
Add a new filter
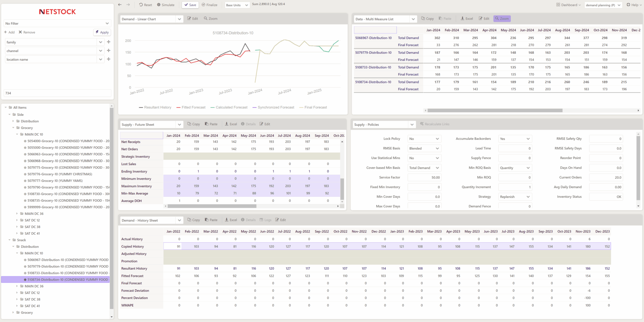point(9,32)
